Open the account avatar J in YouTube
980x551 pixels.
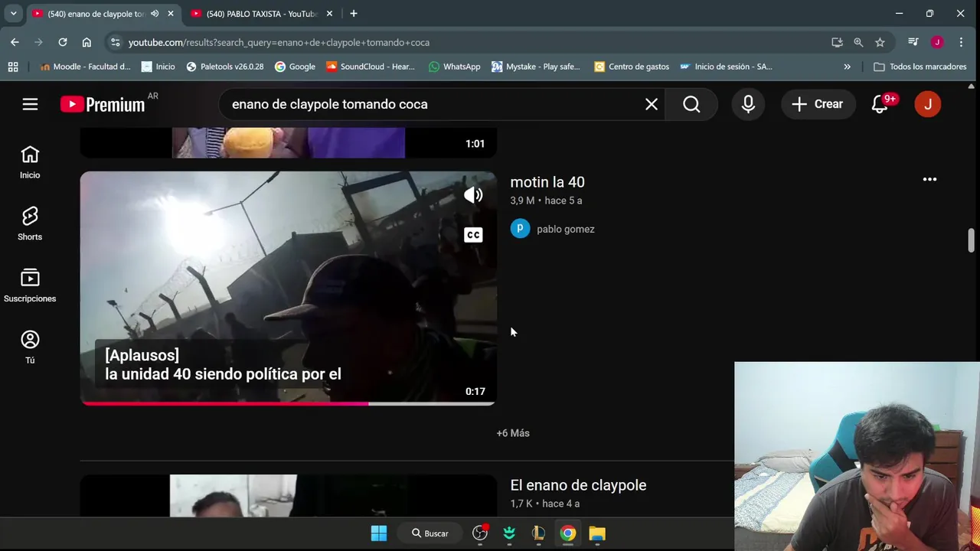[928, 104]
